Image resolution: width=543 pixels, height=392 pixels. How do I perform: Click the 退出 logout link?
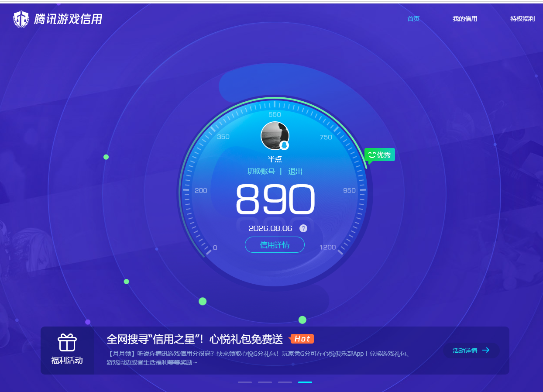(296, 172)
